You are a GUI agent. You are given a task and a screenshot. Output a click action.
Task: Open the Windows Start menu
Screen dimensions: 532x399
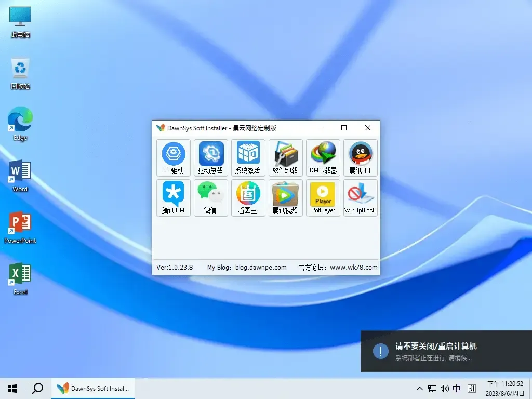click(12, 388)
